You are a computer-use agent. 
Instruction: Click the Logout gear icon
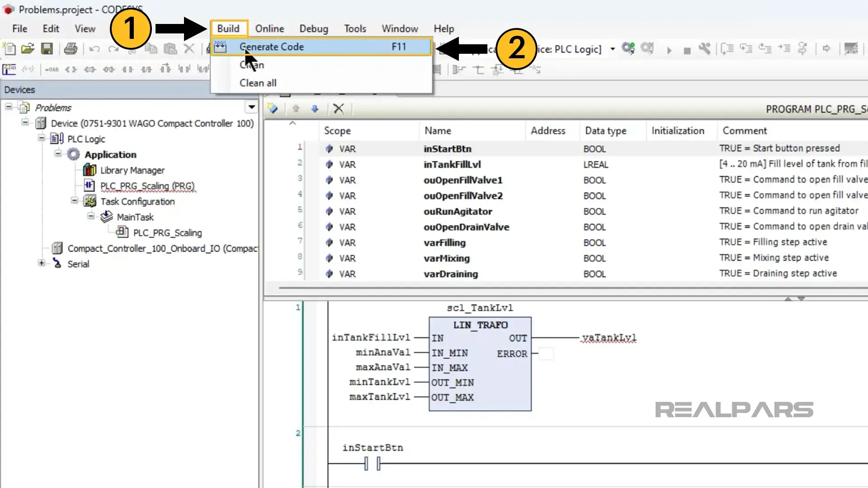[647, 48]
